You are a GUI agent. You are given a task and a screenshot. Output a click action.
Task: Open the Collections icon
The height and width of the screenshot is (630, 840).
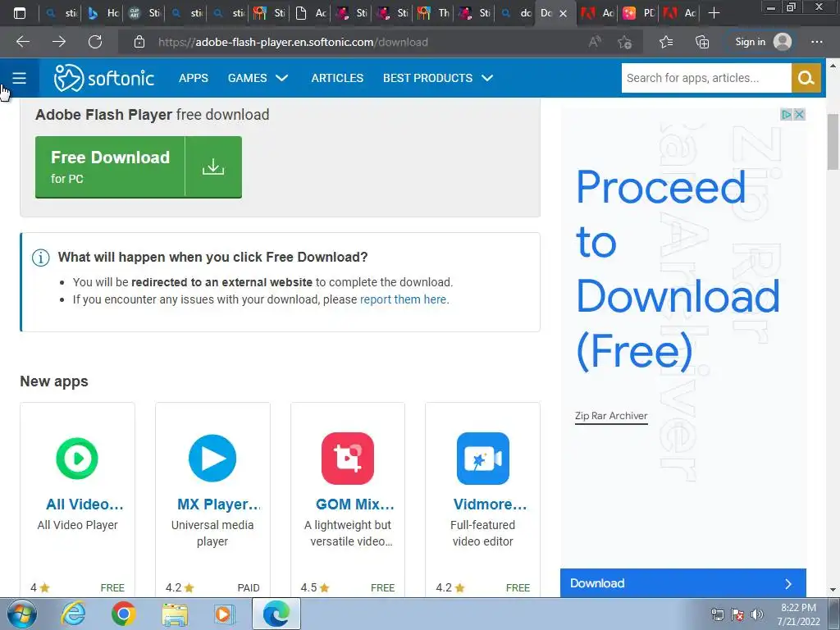(702, 42)
